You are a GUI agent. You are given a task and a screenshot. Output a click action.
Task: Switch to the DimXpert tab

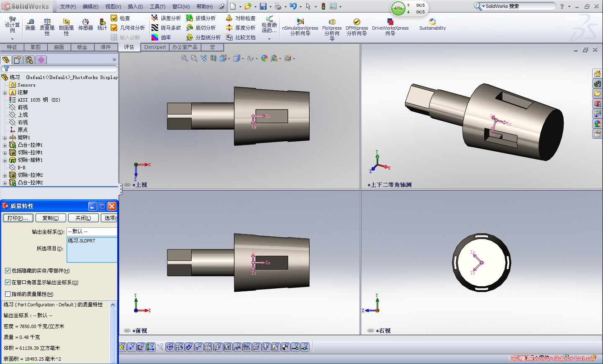point(155,47)
